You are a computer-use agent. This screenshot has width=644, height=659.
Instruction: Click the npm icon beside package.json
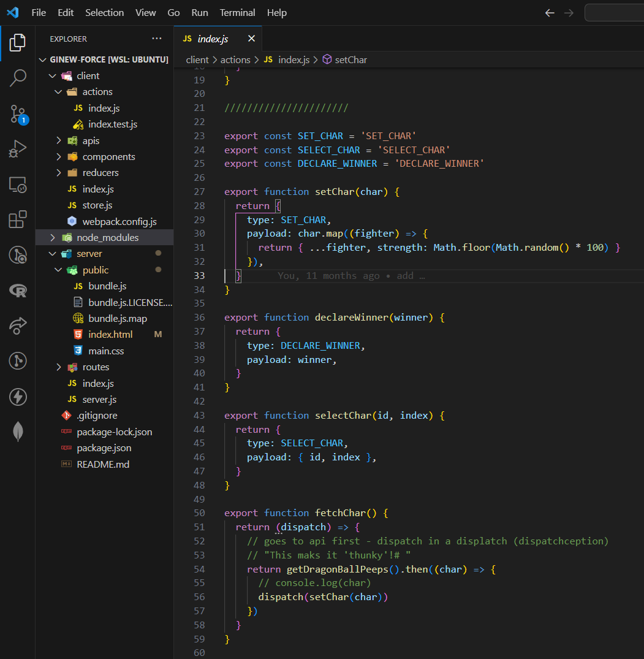66,448
